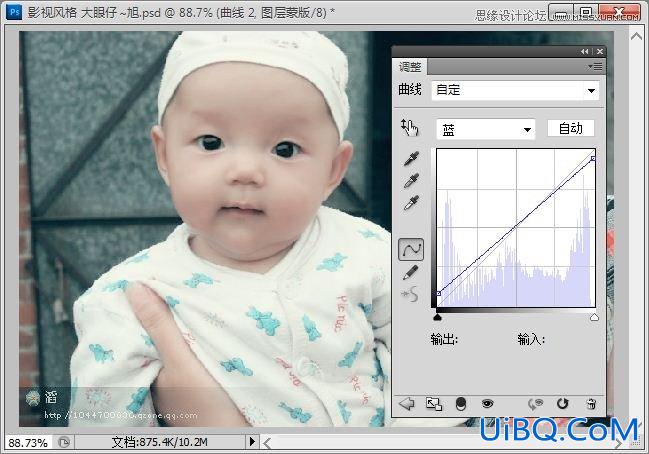
Task: Click the status bar preview icon
Action: click(x=64, y=442)
